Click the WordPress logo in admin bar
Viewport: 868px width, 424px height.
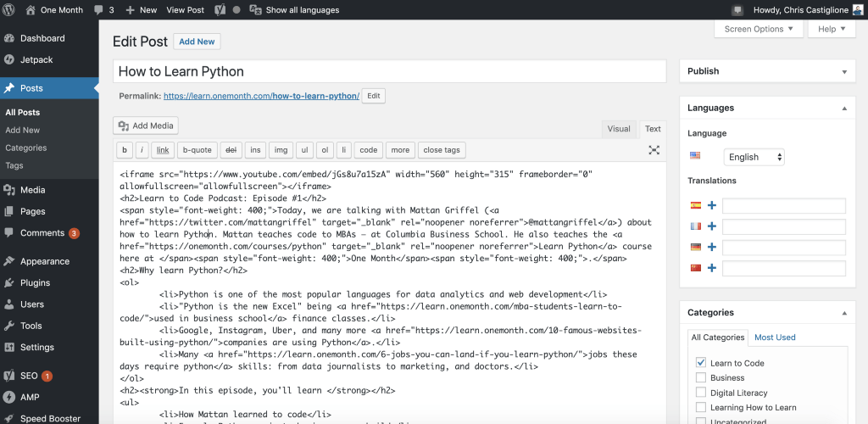[x=8, y=9]
